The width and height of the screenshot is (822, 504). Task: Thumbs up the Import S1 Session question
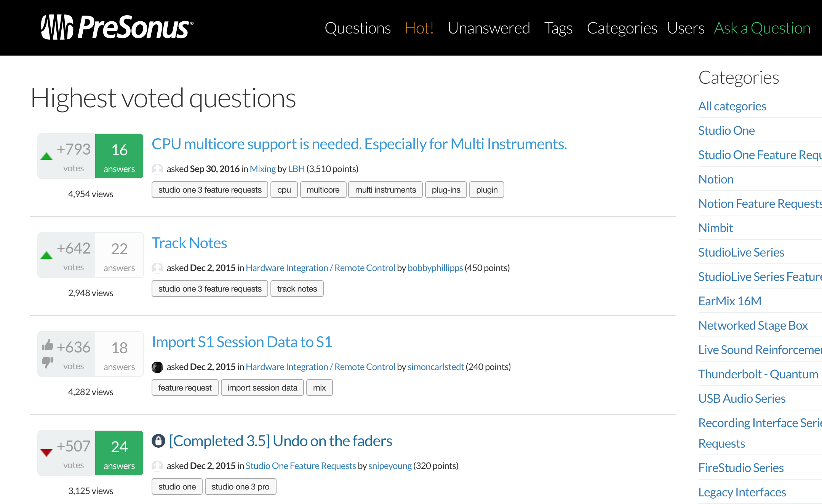pos(48,345)
